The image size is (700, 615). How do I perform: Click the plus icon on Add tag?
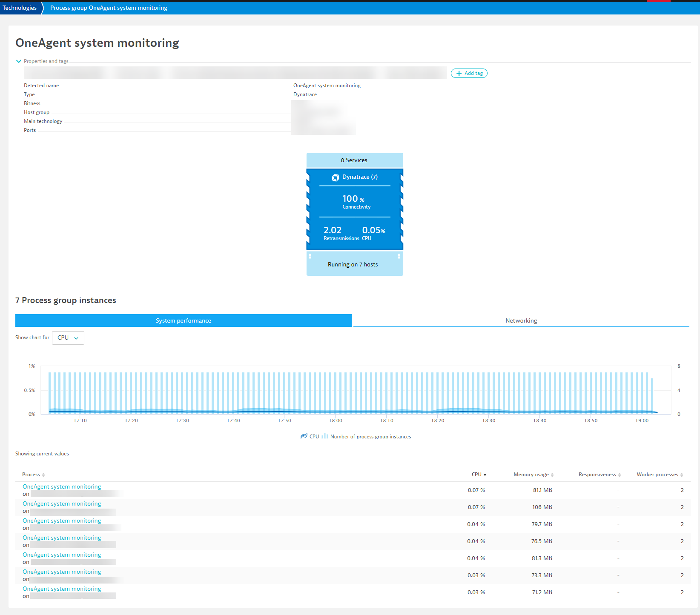[x=459, y=73]
